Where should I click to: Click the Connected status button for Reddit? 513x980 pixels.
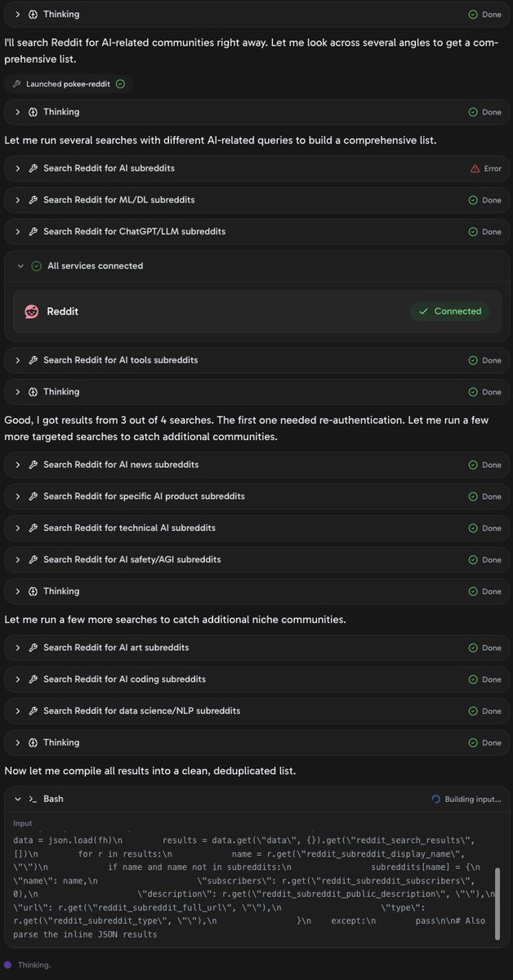point(449,311)
